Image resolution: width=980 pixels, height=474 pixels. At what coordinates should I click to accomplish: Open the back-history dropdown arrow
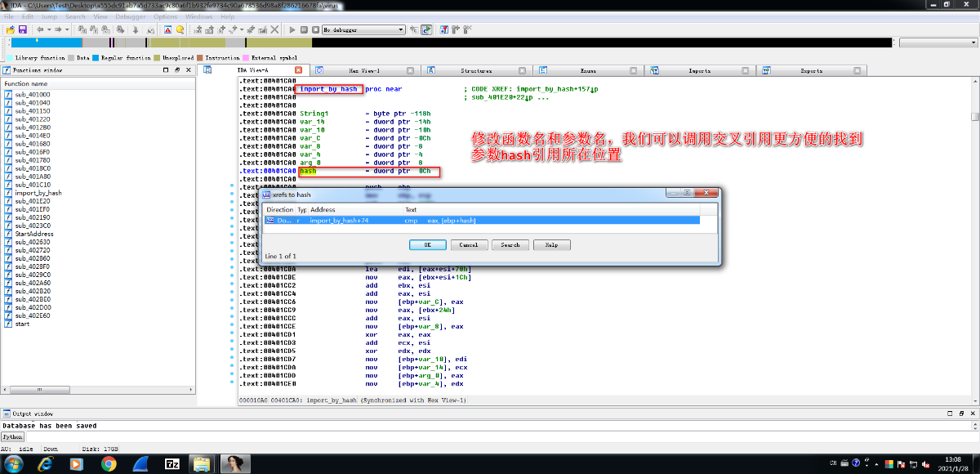tap(48, 29)
